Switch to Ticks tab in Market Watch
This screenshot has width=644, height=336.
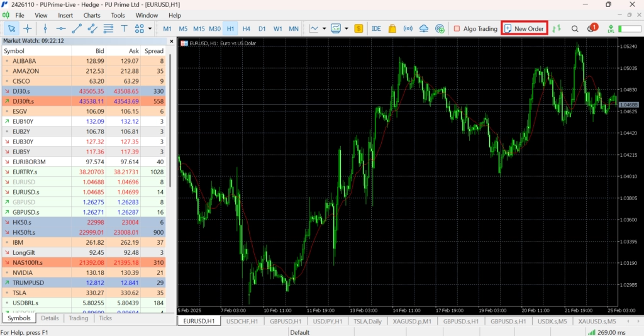click(105, 318)
